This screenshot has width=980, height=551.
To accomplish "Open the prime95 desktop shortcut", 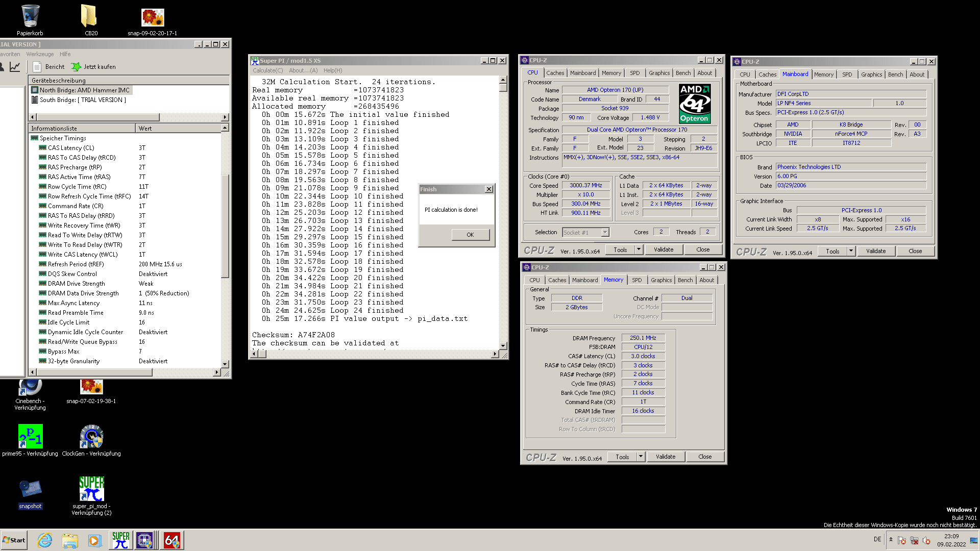I will [30, 437].
